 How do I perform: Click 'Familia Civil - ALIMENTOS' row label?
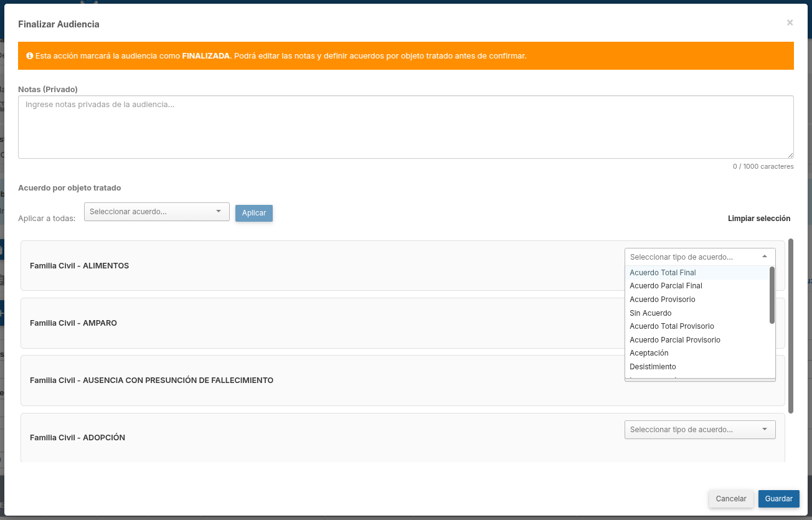coord(79,266)
